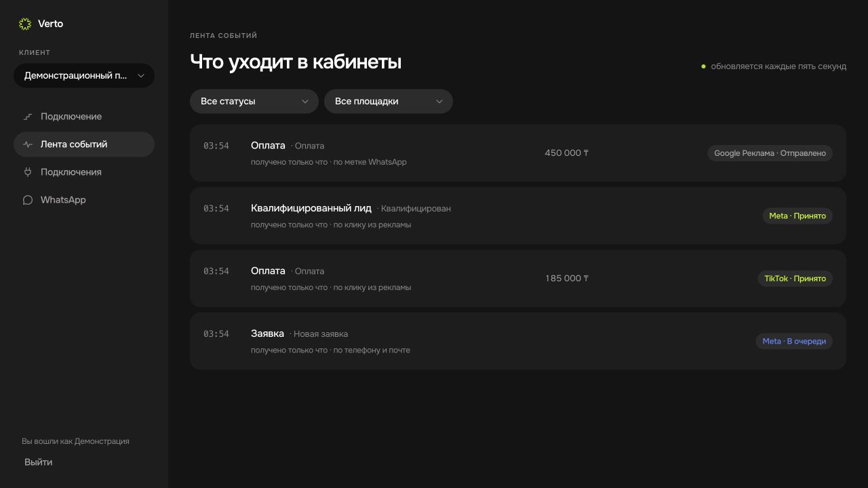Click the Подключение steps icon in sidebar
The width and height of the screenshot is (868, 488).
click(x=28, y=117)
